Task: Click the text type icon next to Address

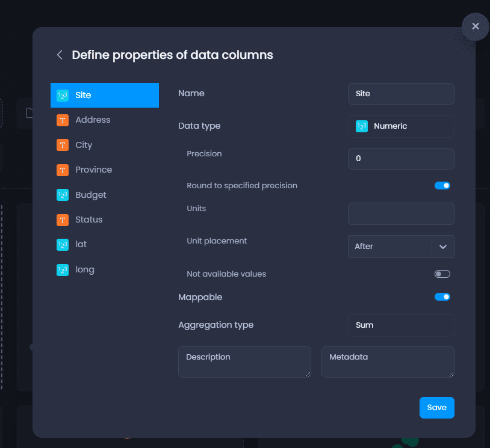Action: (63, 120)
